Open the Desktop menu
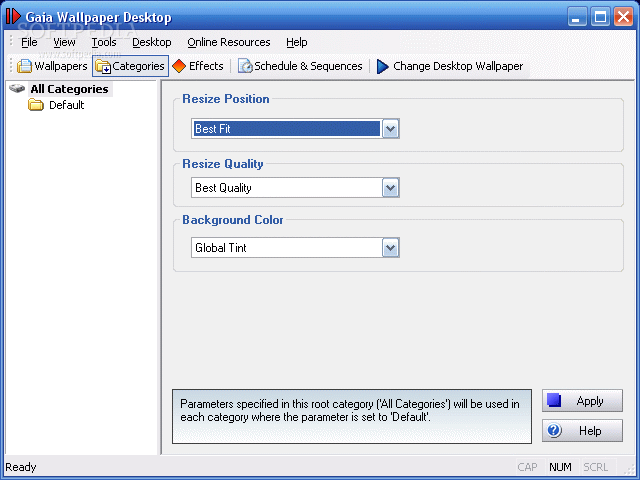Viewport: 640px width, 480px height. [x=151, y=42]
